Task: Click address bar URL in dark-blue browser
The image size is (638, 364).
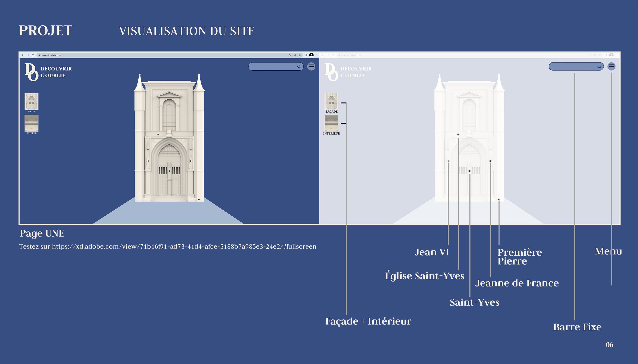Action: (x=51, y=55)
